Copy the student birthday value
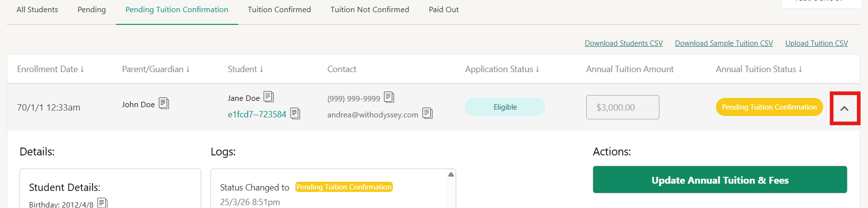Screen dimensions: 868x208 point(102,203)
